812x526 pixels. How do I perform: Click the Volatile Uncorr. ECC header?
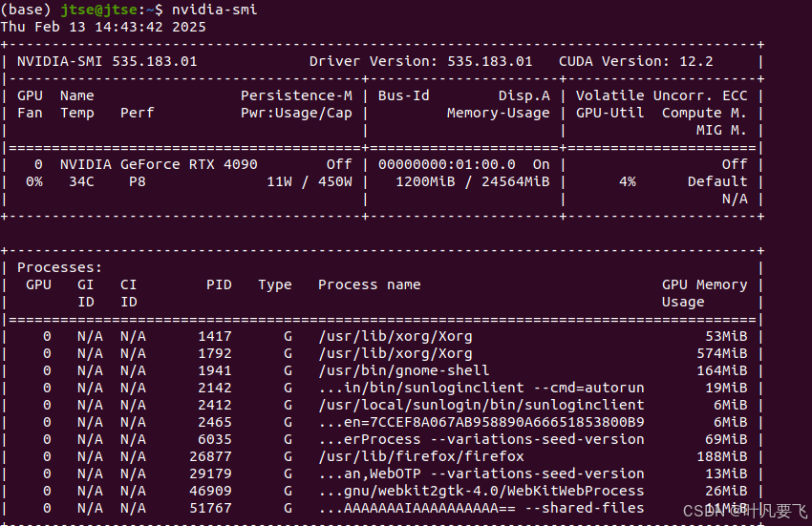(x=661, y=95)
